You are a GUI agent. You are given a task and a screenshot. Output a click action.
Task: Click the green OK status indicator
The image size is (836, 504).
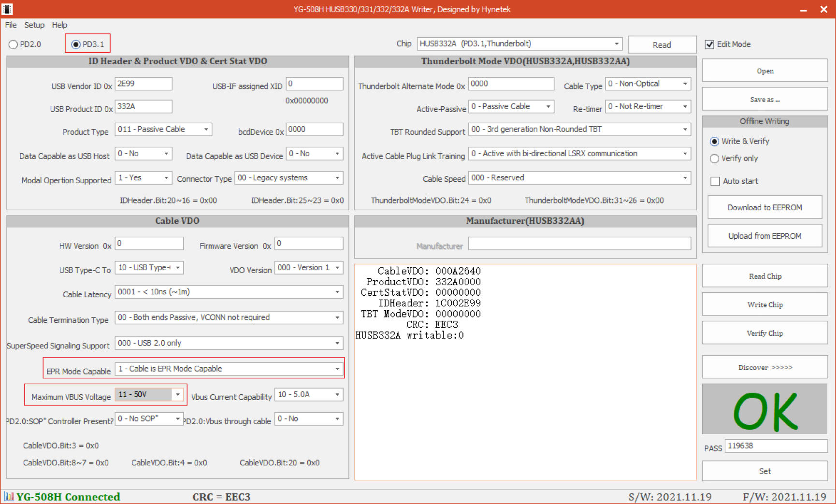pos(765,409)
